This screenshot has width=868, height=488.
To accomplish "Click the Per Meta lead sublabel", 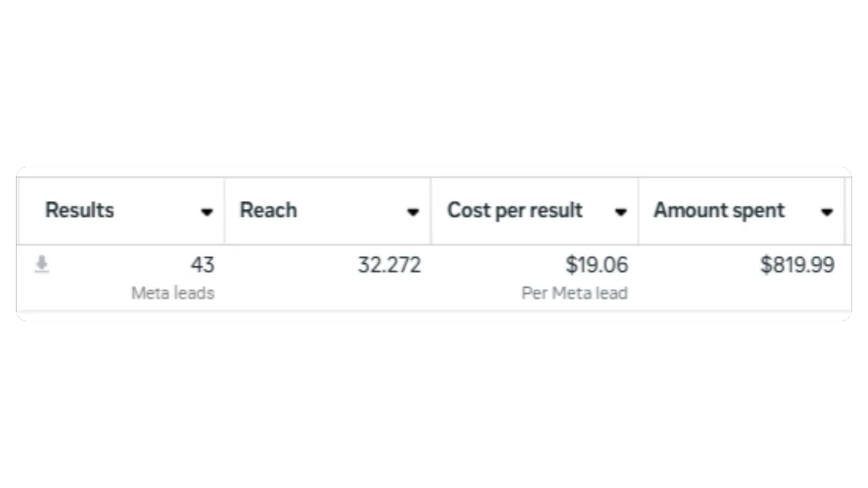I will click(574, 294).
